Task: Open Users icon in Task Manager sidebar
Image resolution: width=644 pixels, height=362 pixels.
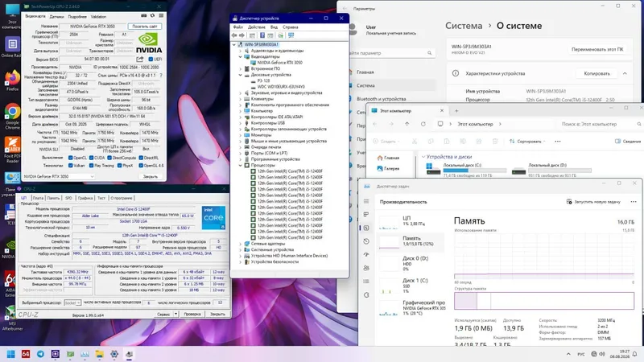Action: coord(366,268)
